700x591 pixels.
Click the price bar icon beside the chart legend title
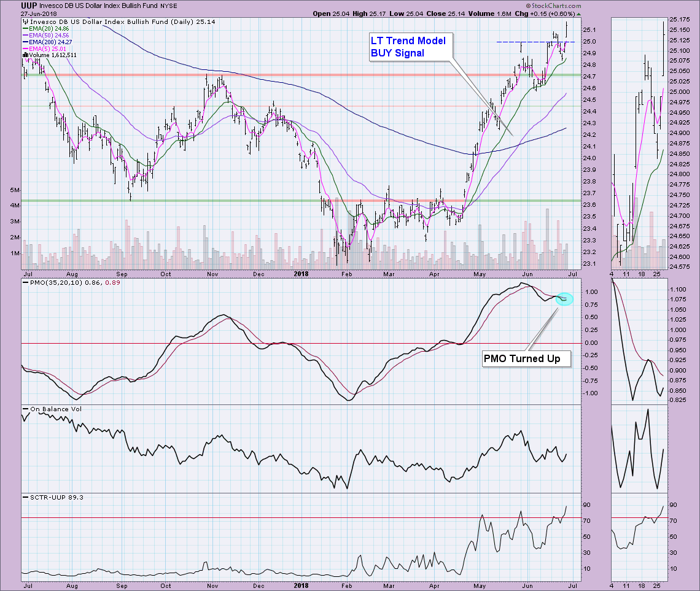pyautogui.click(x=25, y=21)
